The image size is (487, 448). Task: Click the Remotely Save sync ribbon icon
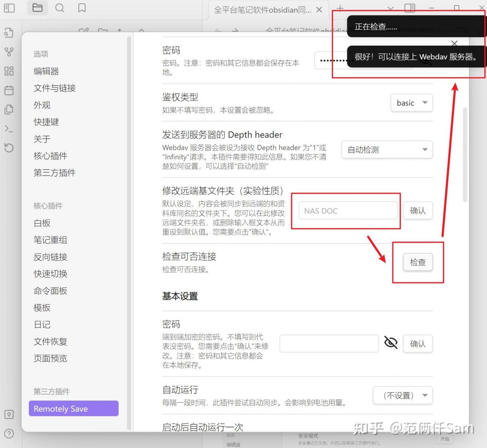pos(9,148)
